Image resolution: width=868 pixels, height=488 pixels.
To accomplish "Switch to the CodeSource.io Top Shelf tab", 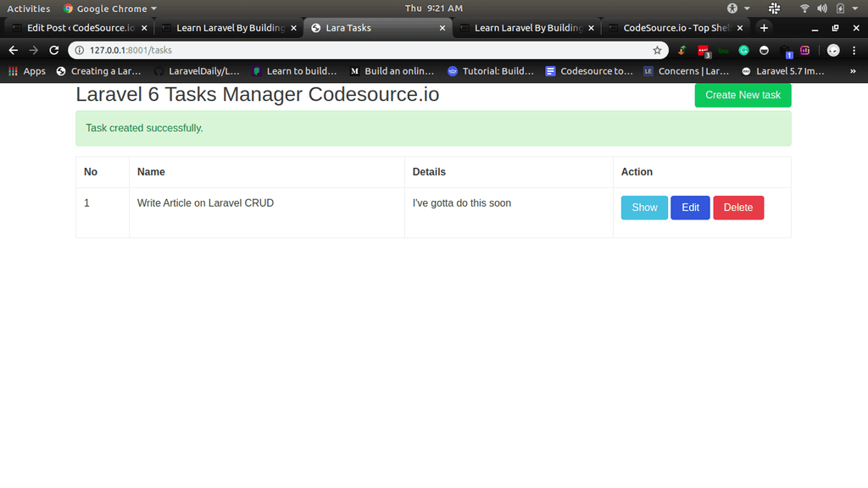I will 675,28.
